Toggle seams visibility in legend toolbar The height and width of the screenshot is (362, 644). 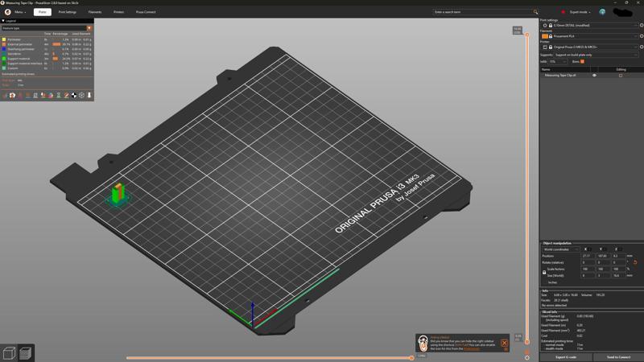click(35, 95)
